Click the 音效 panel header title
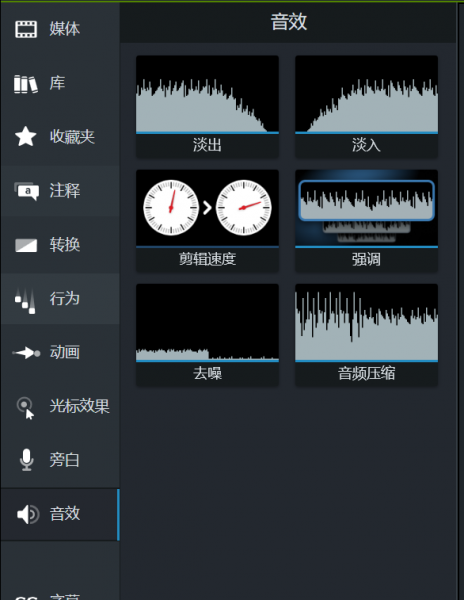The height and width of the screenshot is (600, 464). 289,21
